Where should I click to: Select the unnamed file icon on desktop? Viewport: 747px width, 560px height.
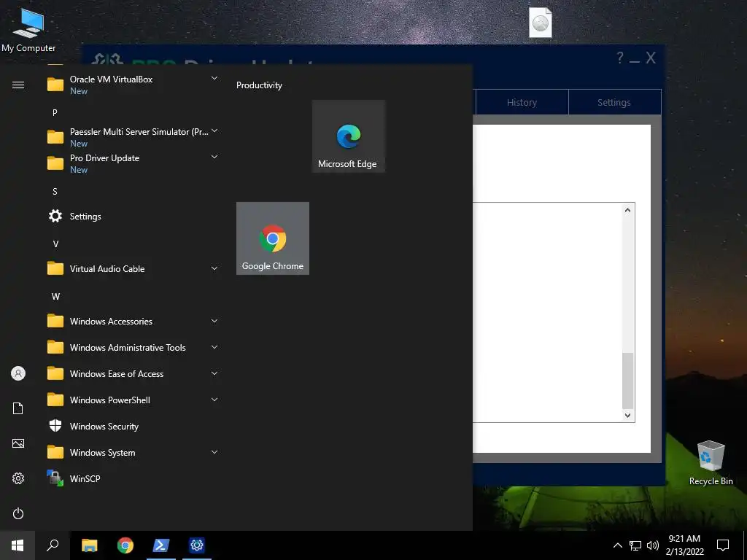541,23
